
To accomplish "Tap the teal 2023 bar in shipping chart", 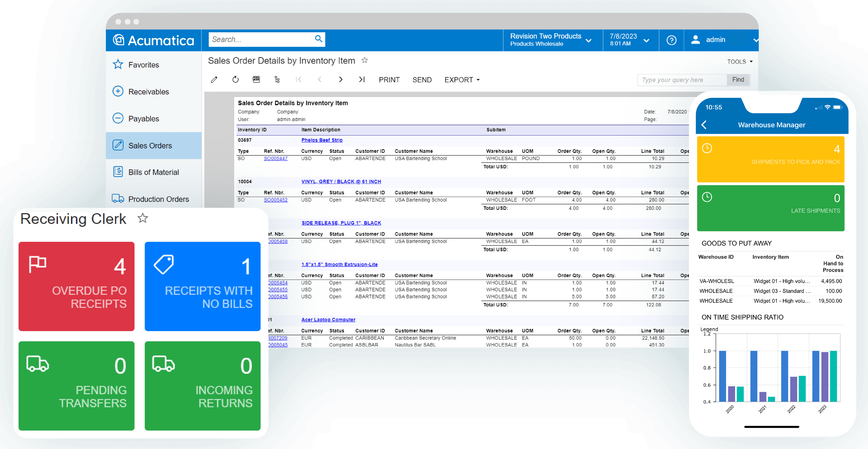I will 833,376.
